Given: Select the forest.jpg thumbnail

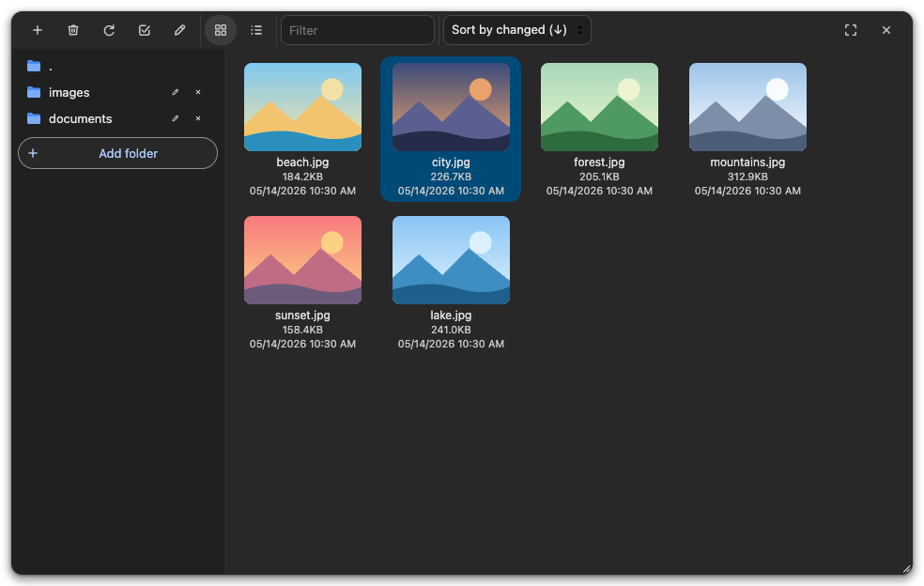Looking at the screenshot, I should point(599,107).
